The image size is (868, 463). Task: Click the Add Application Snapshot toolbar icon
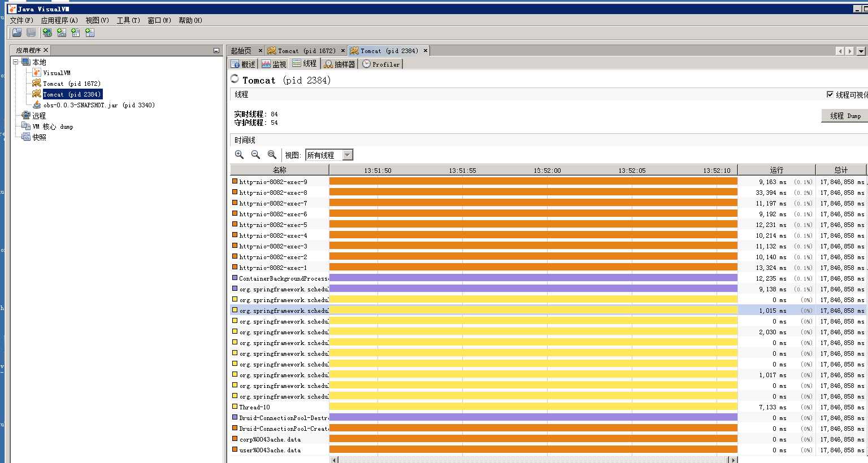[90, 33]
